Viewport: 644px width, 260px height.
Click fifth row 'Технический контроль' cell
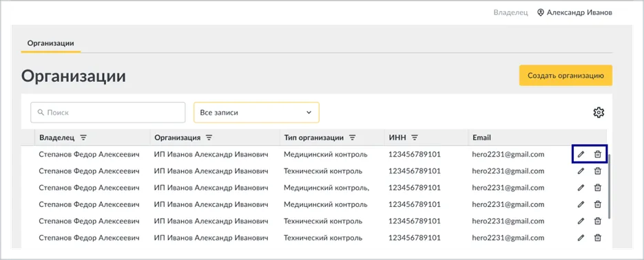pyautogui.click(x=323, y=221)
